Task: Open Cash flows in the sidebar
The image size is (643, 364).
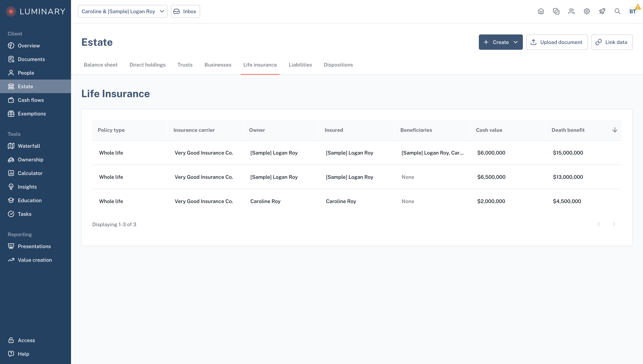Action: [x=36, y=100]
